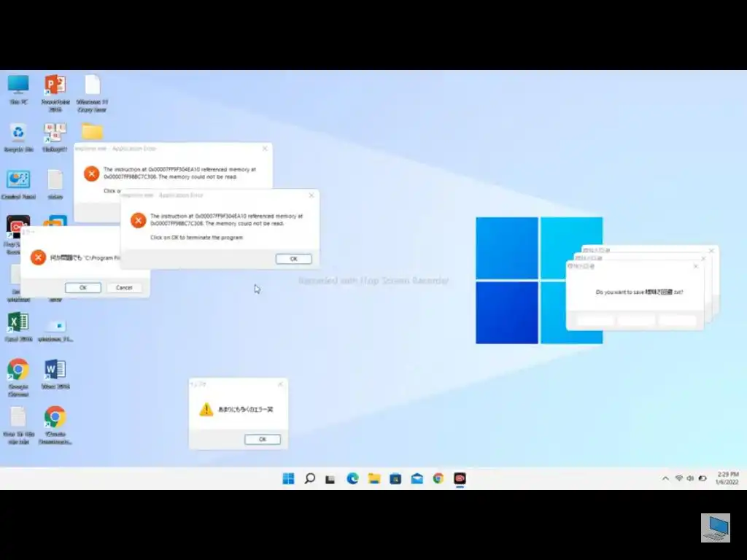The width and height of the screenshot is (747, 560).
Task: Open File Explorer from taskbar
Action: [374, 478]
